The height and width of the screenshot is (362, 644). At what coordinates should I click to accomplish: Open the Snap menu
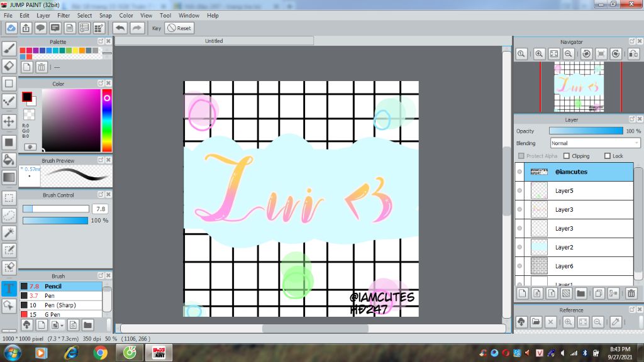tap(106, 16)
